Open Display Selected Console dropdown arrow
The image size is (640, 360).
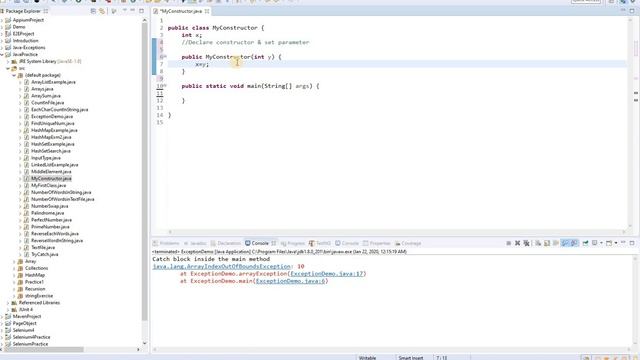pyautogui.click(x=601, y=243)
